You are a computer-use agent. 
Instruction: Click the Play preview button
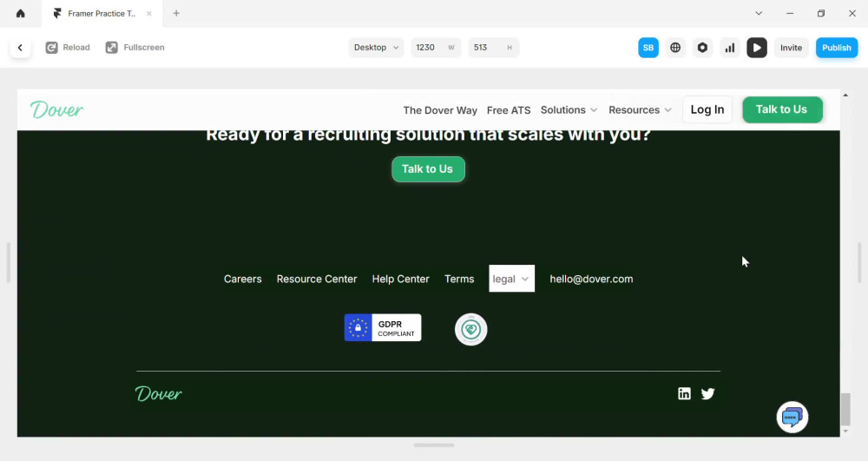757,48
